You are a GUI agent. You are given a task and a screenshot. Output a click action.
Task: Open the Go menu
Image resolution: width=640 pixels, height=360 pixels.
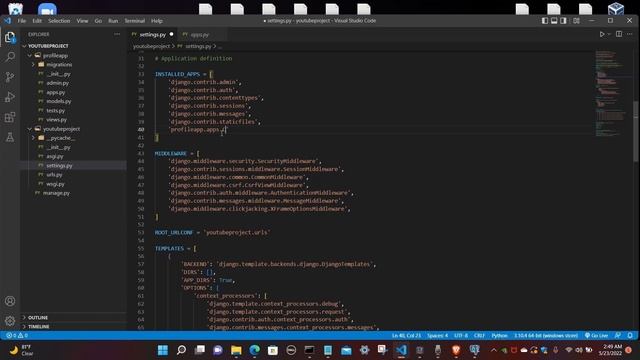tap(98, 21)
